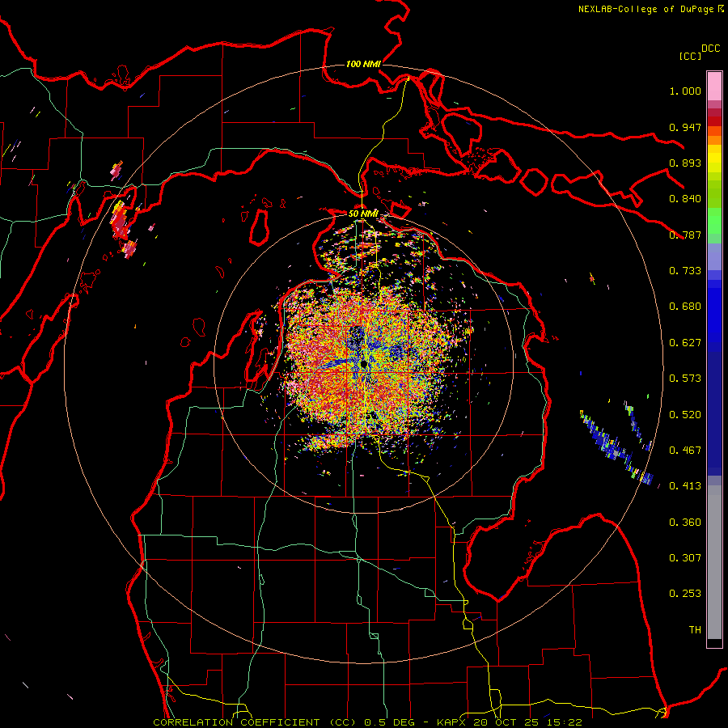Screen dimensions: 728x728
Task: Click the radar site center point
Action: (x=363, y=365)
